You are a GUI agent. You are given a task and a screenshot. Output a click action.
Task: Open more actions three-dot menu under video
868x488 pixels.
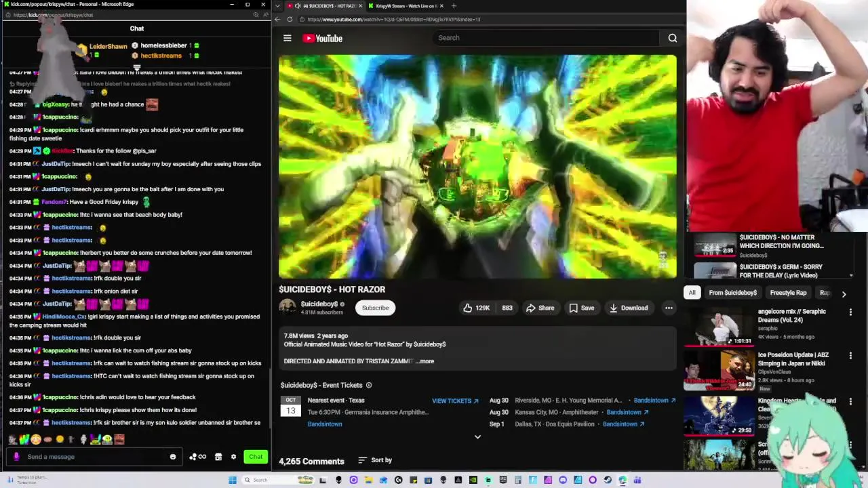point(669,308)
